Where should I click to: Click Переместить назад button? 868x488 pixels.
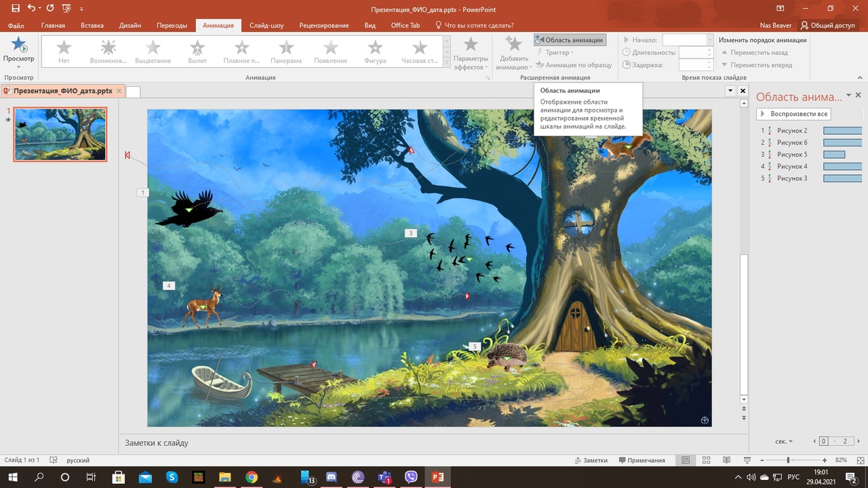[x=754, y=52]
